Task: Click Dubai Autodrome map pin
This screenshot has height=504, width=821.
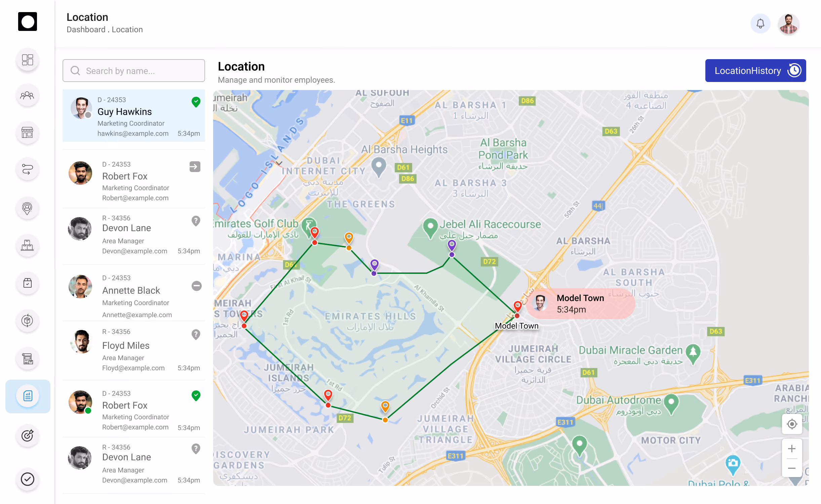Action: click(671, 405)
